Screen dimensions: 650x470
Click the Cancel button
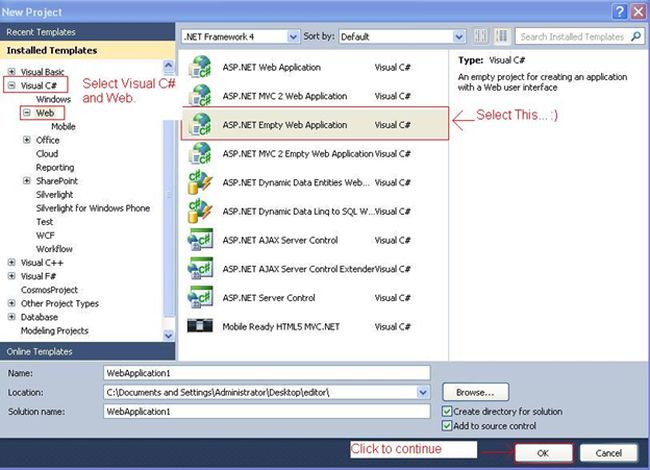(x=608, y=453)
